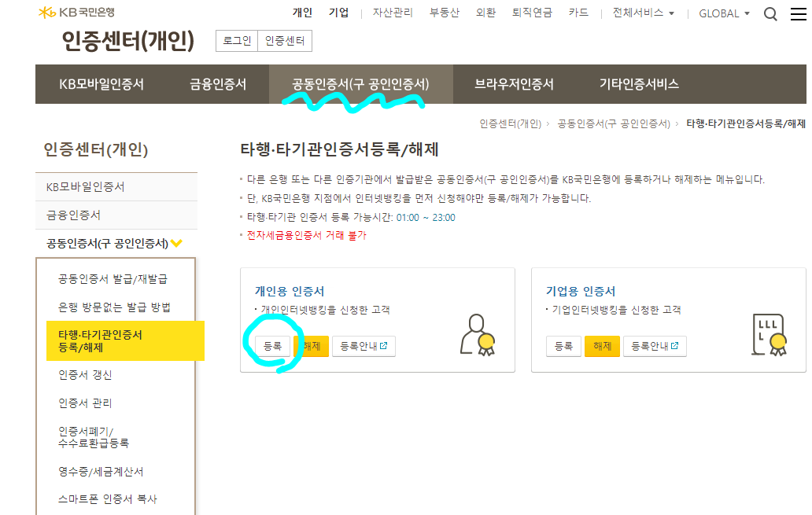Open 인증서폐기/수수료환급등록 sidebar item
This screenshot has height=515, width=812.
coord(93,437)
